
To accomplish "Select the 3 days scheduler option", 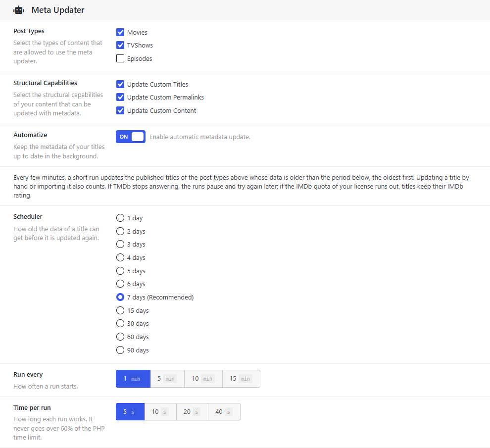I will pyautogui.click(x=120, y=244).
